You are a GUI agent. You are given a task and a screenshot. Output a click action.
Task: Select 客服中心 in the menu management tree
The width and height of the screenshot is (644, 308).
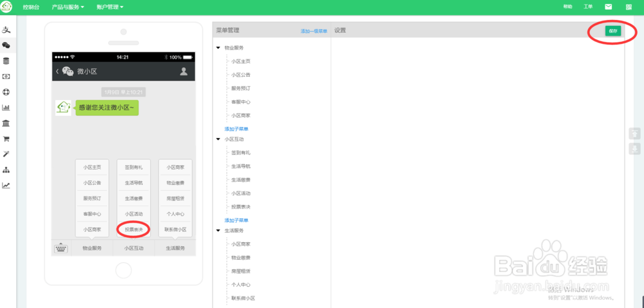click(x=241, y=102)
